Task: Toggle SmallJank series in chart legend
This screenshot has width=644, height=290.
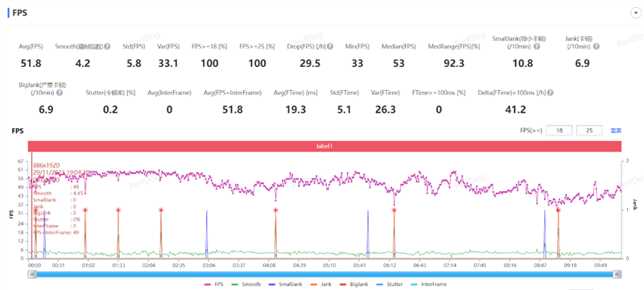Action: click(285, 284)
